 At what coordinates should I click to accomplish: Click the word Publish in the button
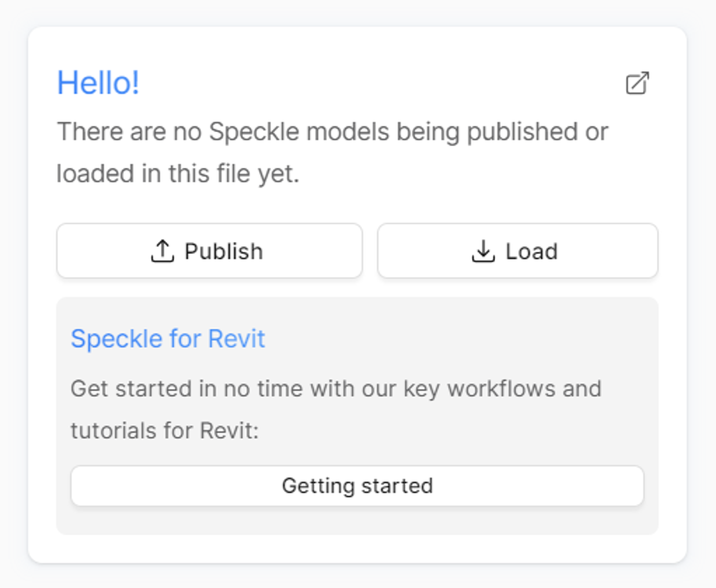point(224,251)
